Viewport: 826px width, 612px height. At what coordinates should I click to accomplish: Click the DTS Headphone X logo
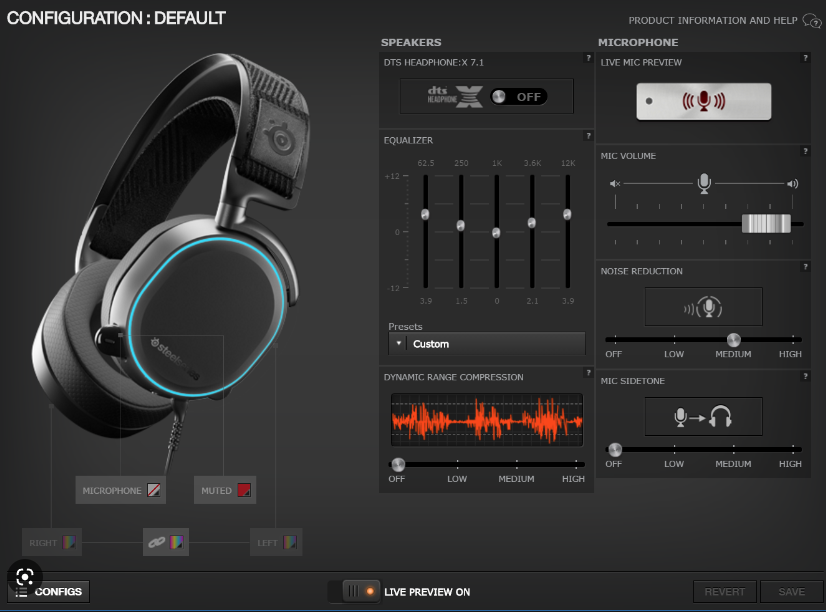pyautogui.click(x=455, y=96)
